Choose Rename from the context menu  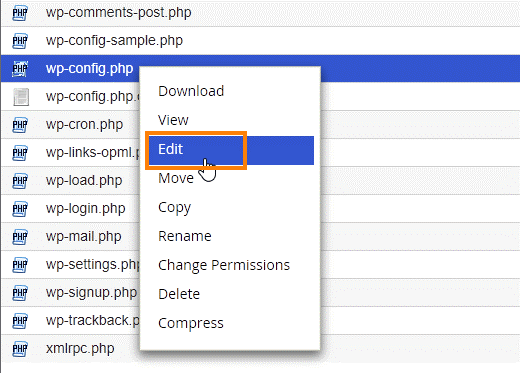(185, 236)
